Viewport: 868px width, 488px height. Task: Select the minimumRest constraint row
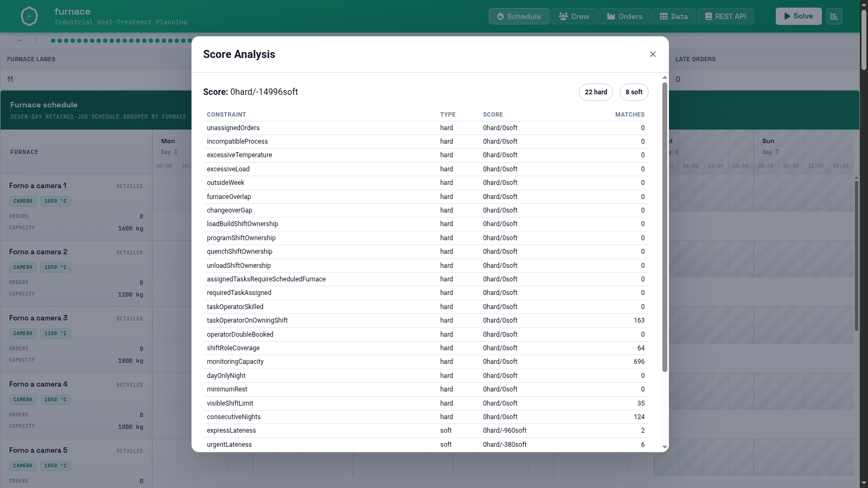[x=426, y=389]
